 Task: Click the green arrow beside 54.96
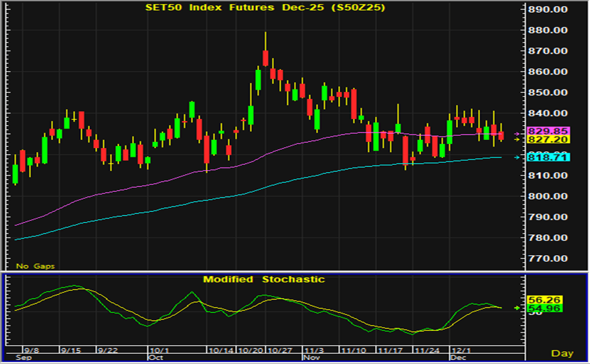coord(517,308)
